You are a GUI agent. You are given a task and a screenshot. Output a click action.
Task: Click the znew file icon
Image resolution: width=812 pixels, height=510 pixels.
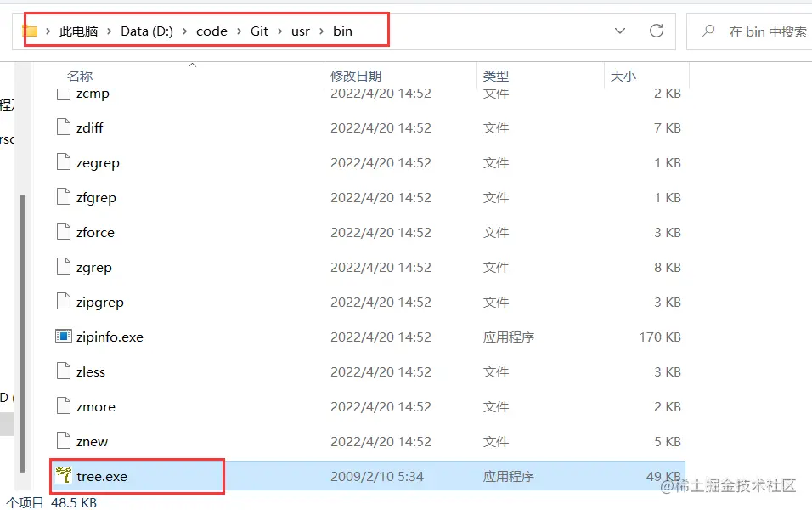coord(63,441)
